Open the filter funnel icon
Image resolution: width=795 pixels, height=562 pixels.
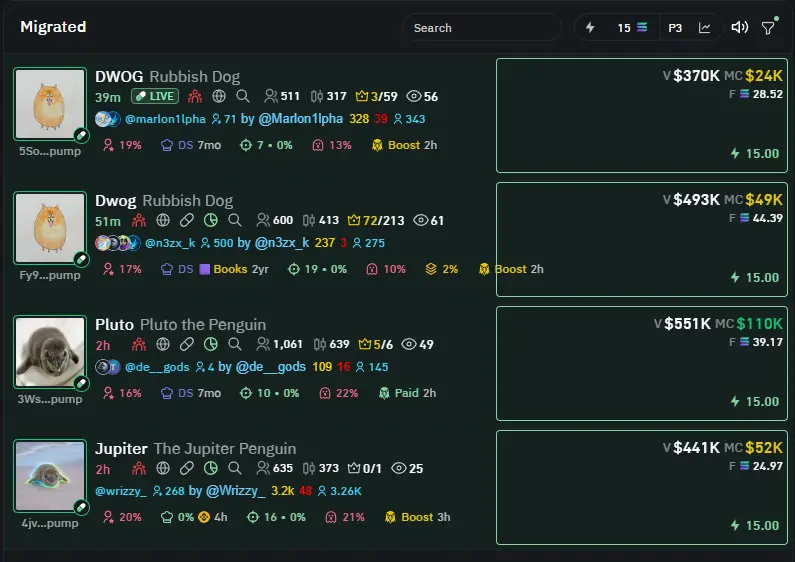point(769,27)
